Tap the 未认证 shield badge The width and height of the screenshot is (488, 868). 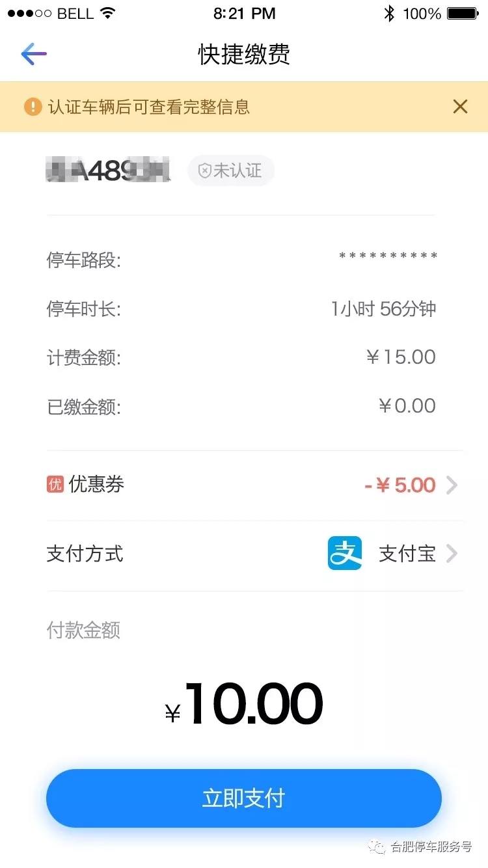[x=230, y=171]
